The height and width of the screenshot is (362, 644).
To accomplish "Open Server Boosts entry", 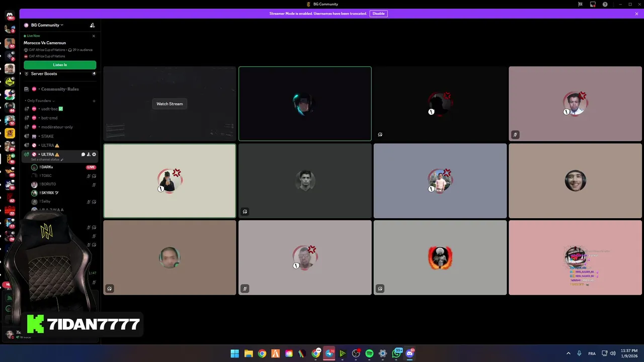I will point(60,73).
